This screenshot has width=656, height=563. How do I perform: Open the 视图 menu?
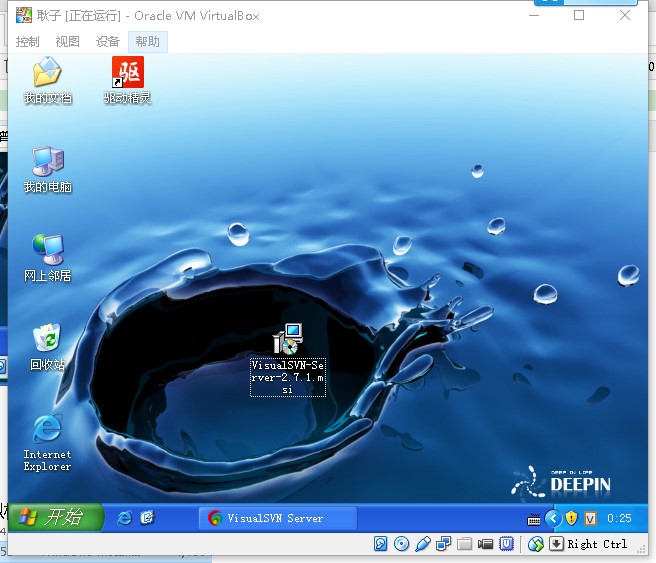(x=68, y=41)
